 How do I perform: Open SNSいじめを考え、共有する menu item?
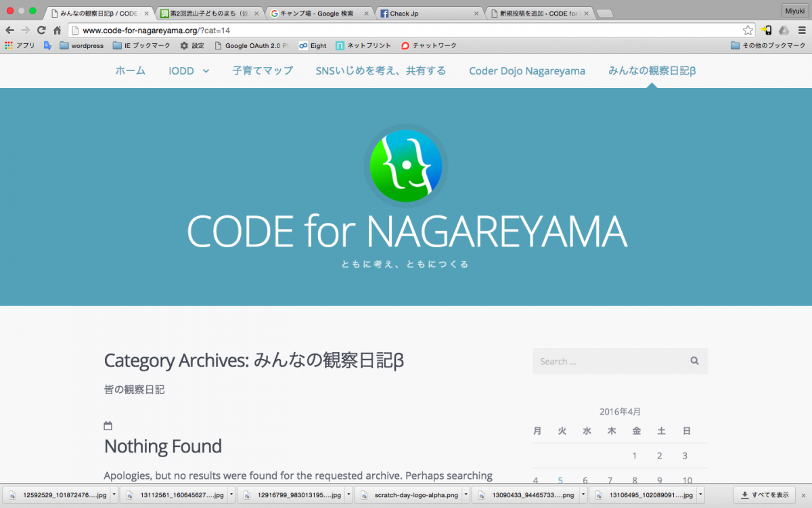click(x=381, y=71)
